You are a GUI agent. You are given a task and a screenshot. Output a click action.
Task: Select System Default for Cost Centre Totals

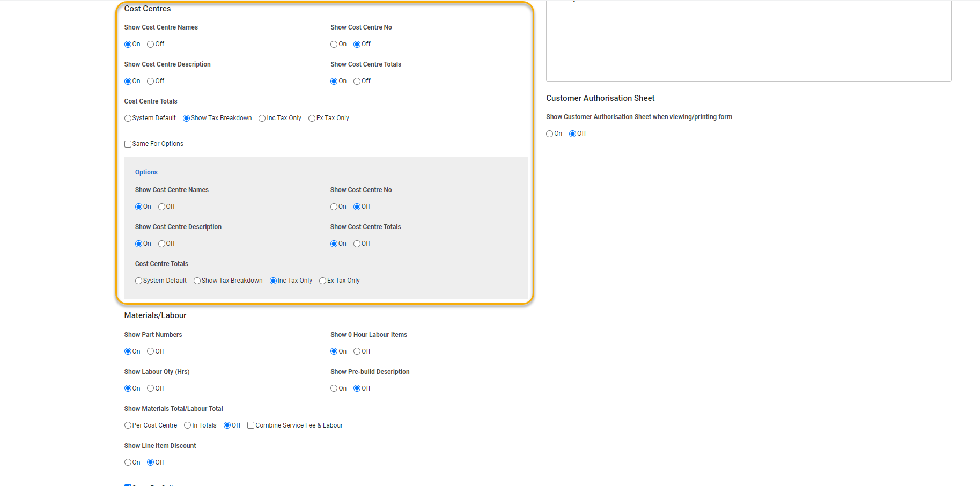[x=128, y=118]
